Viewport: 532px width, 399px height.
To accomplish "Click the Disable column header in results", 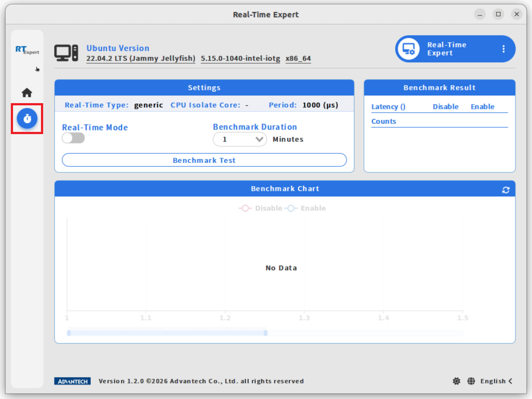I will 446,107.
